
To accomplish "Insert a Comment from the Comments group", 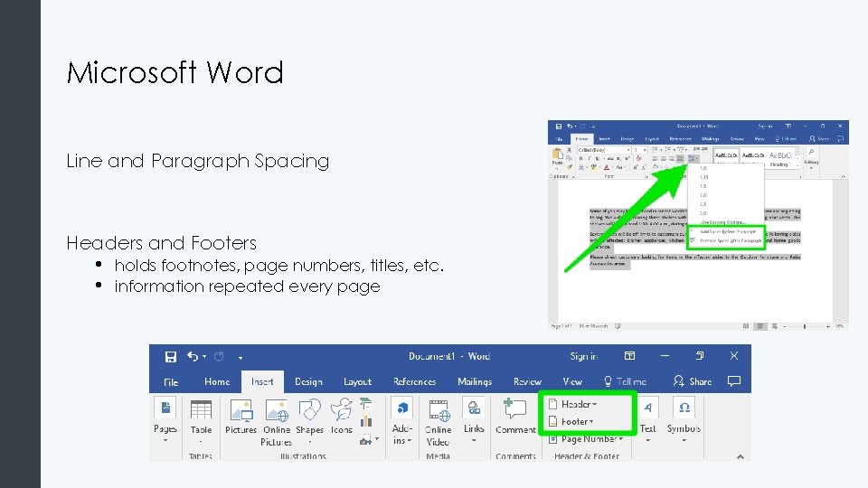I will [515, 417].
